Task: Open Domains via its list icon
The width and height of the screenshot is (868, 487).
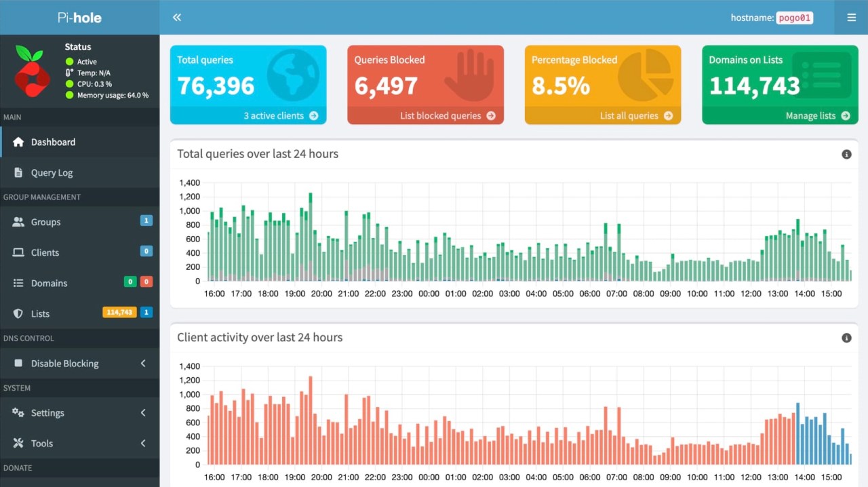Action: tap(18, 283)
